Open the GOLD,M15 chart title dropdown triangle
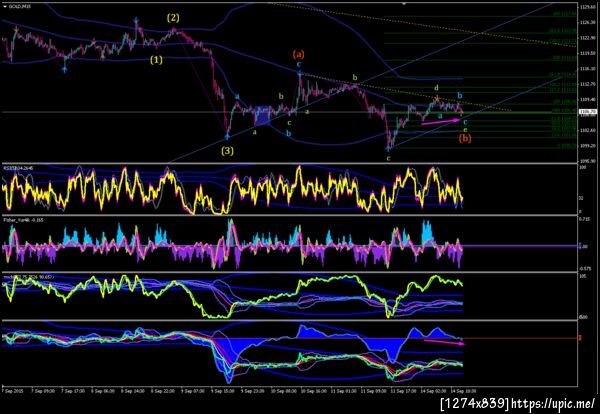 [4, 6]
